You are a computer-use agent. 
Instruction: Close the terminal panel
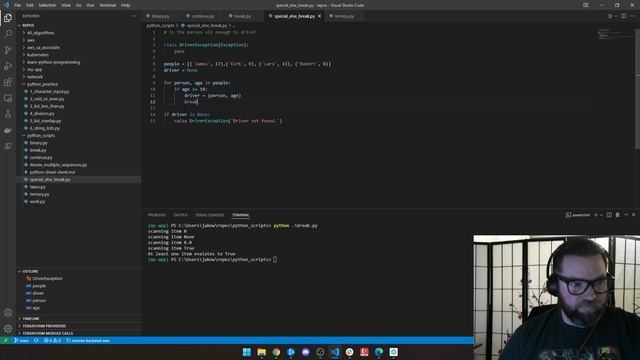tap(634, 215)
